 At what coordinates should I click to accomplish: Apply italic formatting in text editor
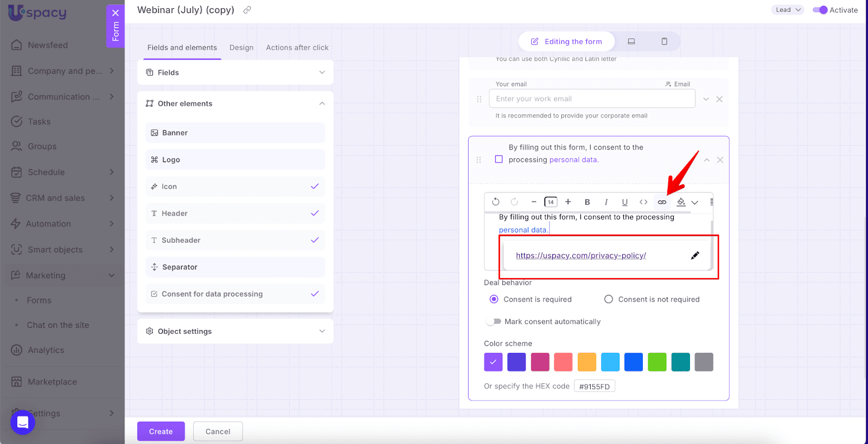click(606, 202)
